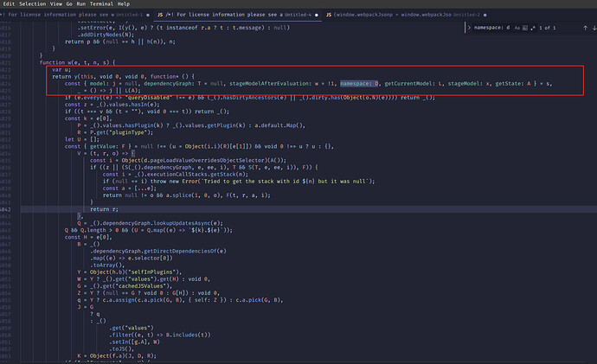Image resolution: width=597 pixels, height=364 pixels.
Task: Click 'const H = e[0],' line
Action: click(x=88, y=238)
